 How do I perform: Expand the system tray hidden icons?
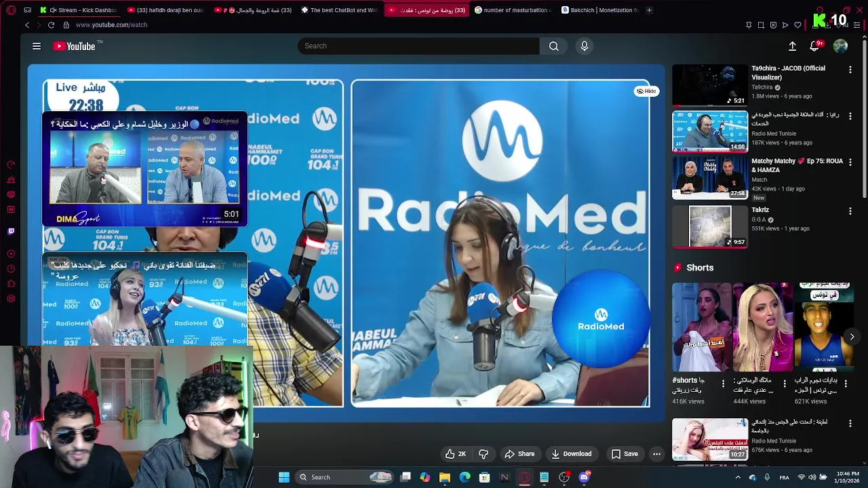click(x=738, y=477)
